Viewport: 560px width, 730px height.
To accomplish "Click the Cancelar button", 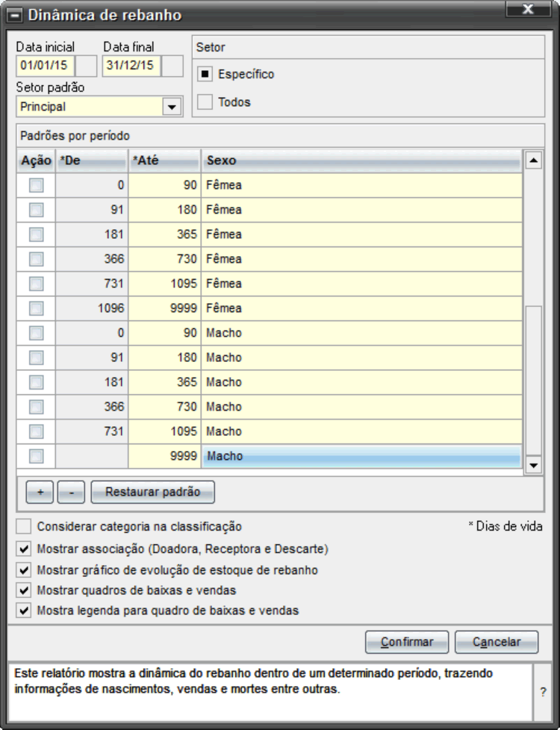I will pyautogui.click(x=497, y=642).
